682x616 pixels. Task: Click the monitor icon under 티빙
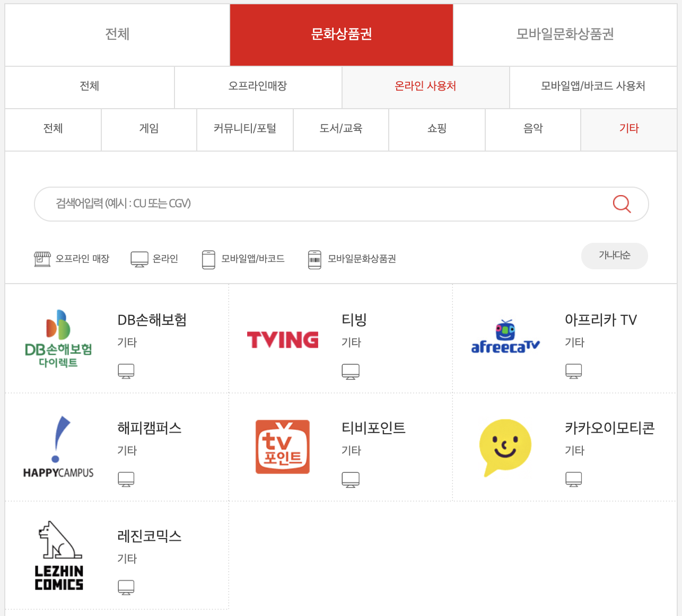350,372
